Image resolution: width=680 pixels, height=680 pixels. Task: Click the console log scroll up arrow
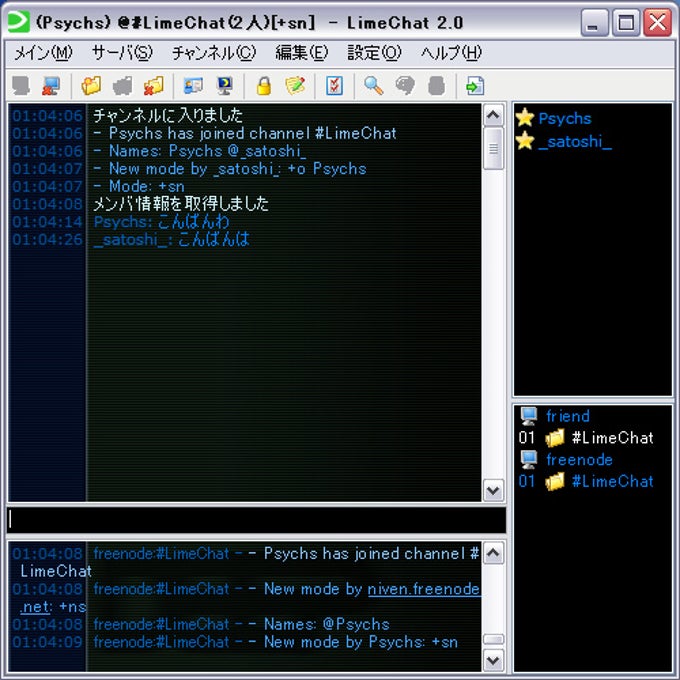[493, 552]
